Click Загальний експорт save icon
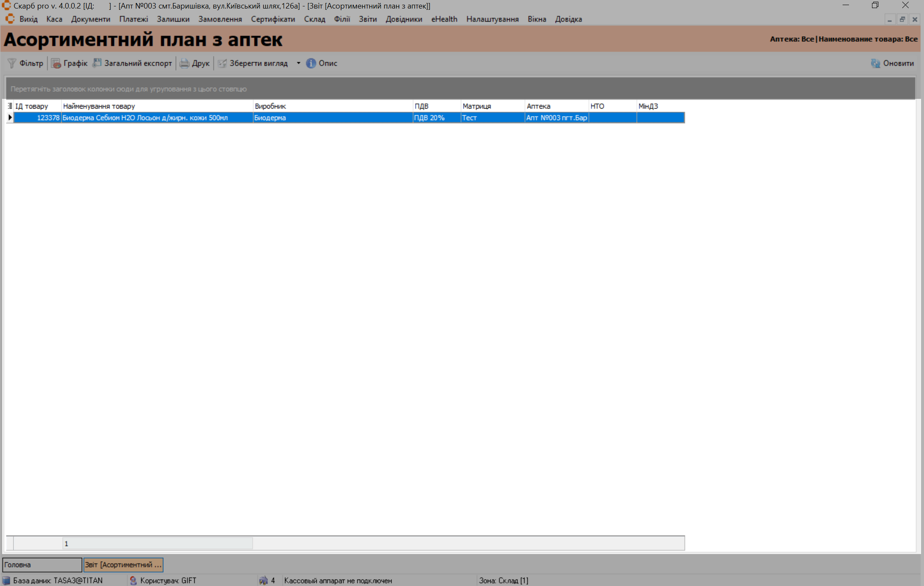 tap(97, 63)
